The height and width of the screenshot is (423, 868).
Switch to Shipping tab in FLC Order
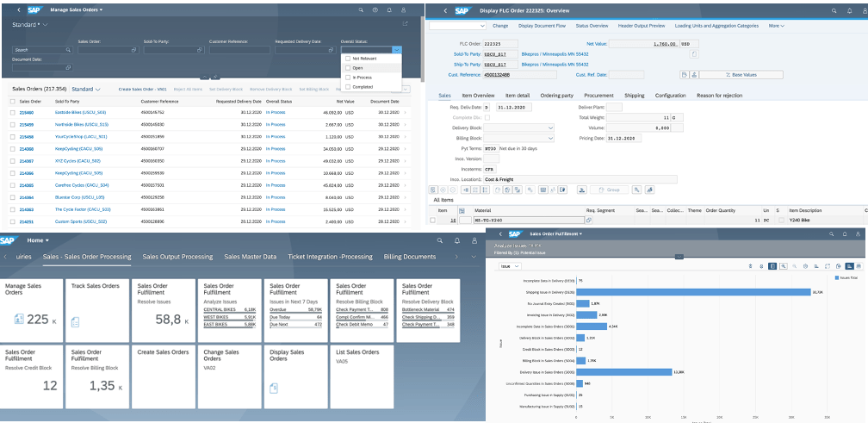point(635,96)
